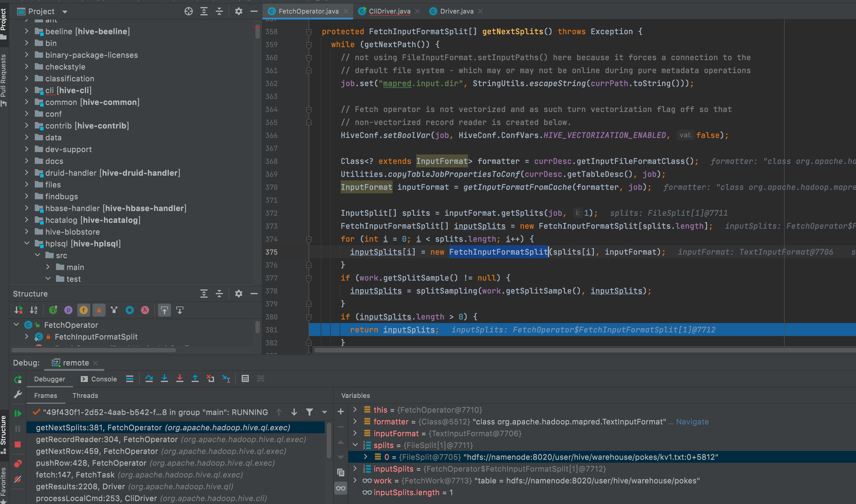Expand FetchInputFormatSplit in Structure tree
The height and width of the screenshot is (504, 856).
pos(27,337)
